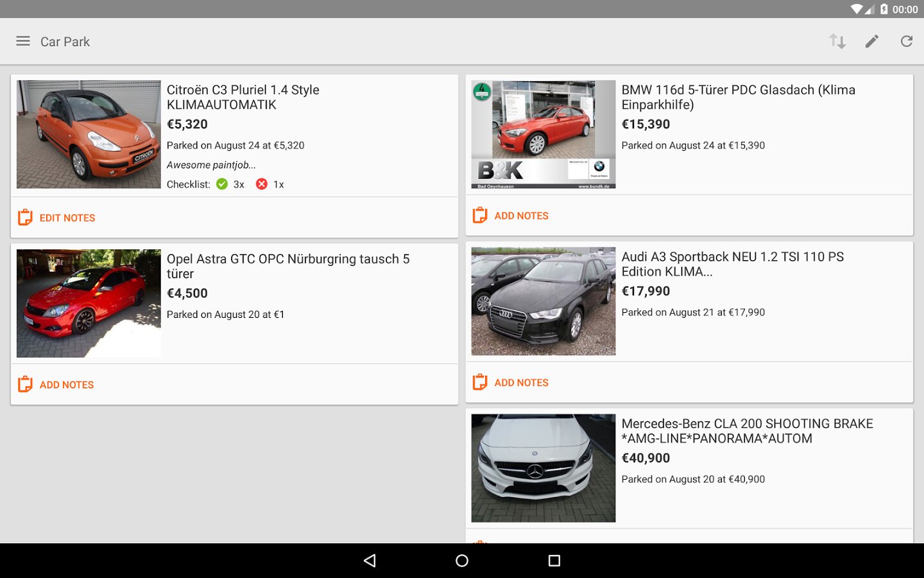924x578 pixels.
Task: Add notes to the BMW 116d listing
Action: (x=521, y=216)
